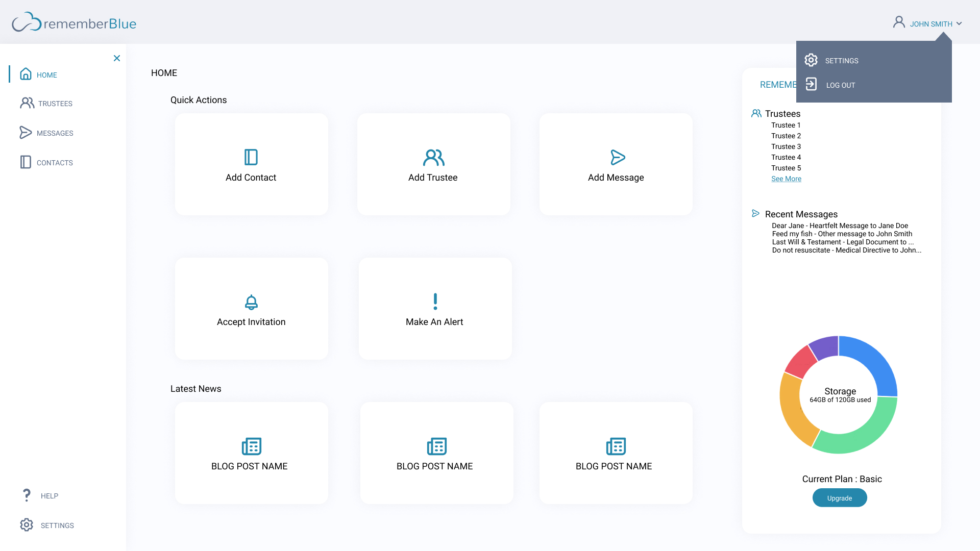Click the Add Message paper-plane icon

pos(617,157)
